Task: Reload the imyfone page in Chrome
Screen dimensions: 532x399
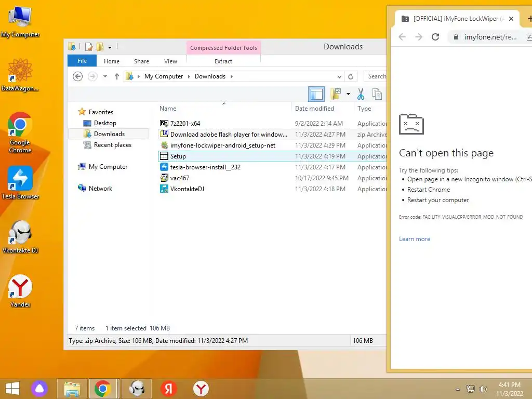Action: (435, 37)
